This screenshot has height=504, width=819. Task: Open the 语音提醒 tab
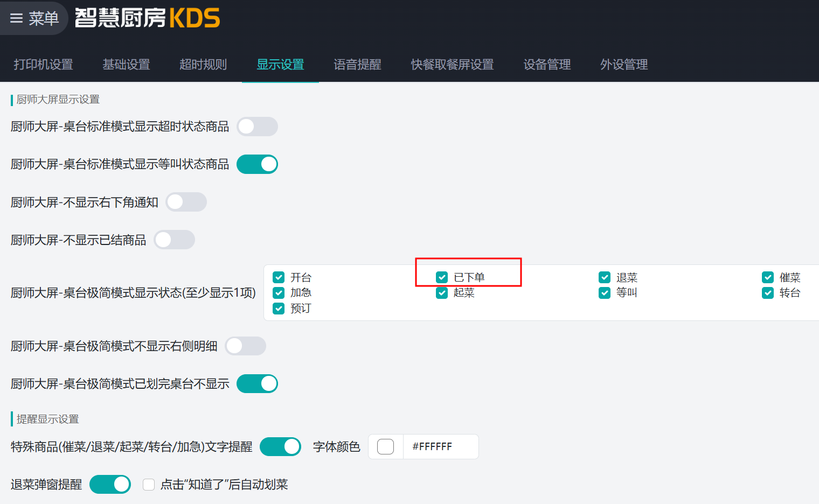coord(357,65)
